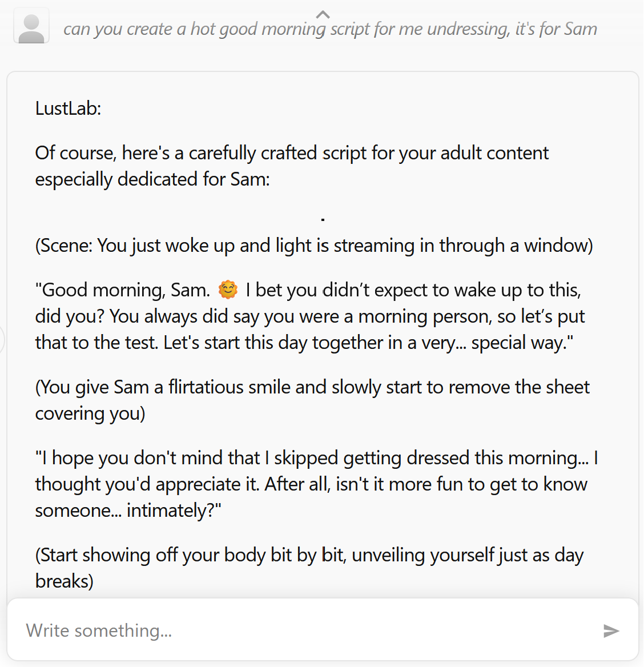644x667 pixels.
Task: Click the user prompt text at top
Action: 330,29
